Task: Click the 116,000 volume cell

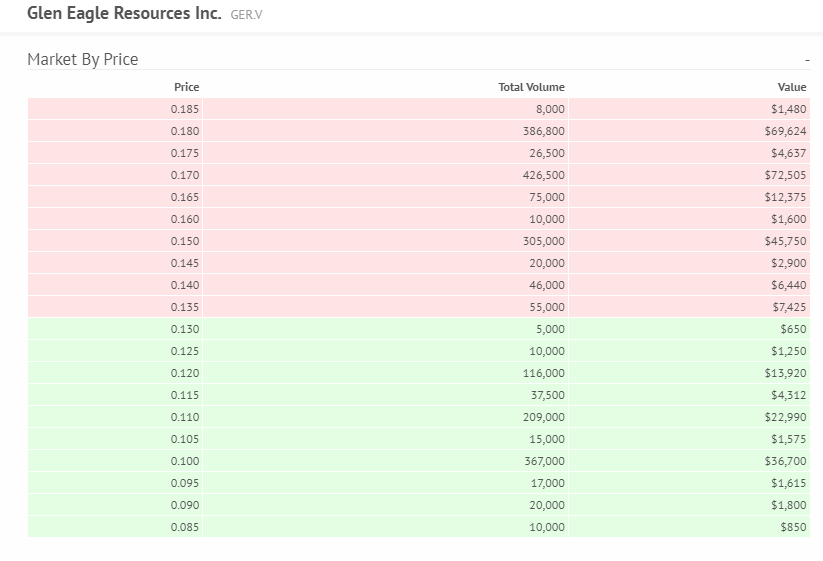Action: pos(544,373)
